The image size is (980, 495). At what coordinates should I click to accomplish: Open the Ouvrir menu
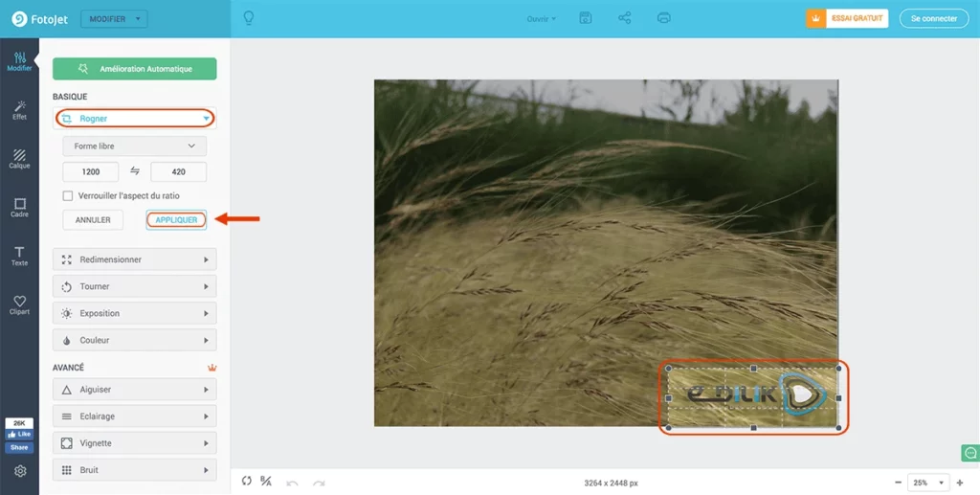coord(541,19)
